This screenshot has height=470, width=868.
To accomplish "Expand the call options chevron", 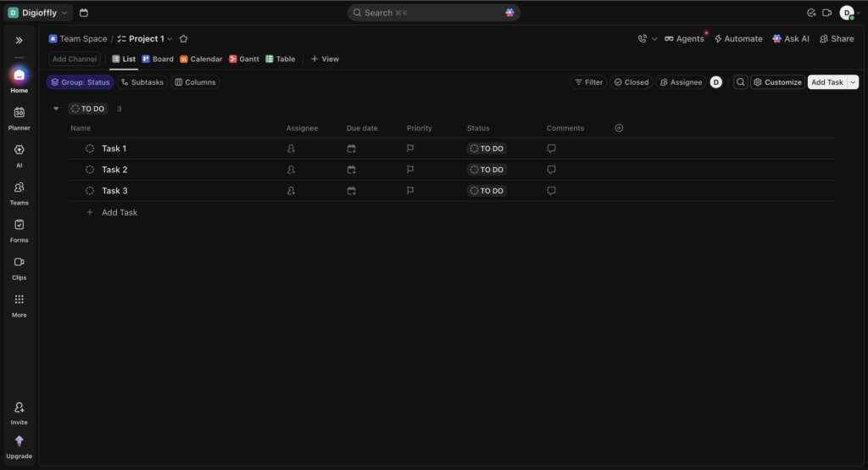I will pos(654,39).
